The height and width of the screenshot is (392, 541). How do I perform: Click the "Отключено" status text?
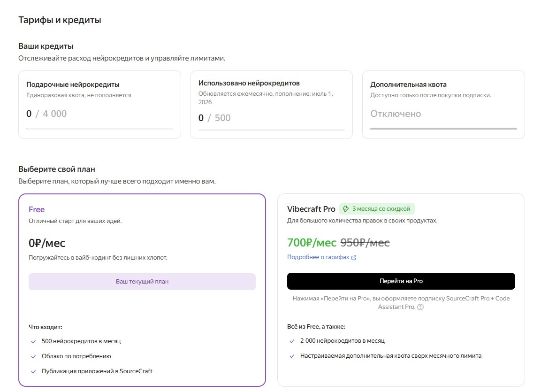coord(396,114)
